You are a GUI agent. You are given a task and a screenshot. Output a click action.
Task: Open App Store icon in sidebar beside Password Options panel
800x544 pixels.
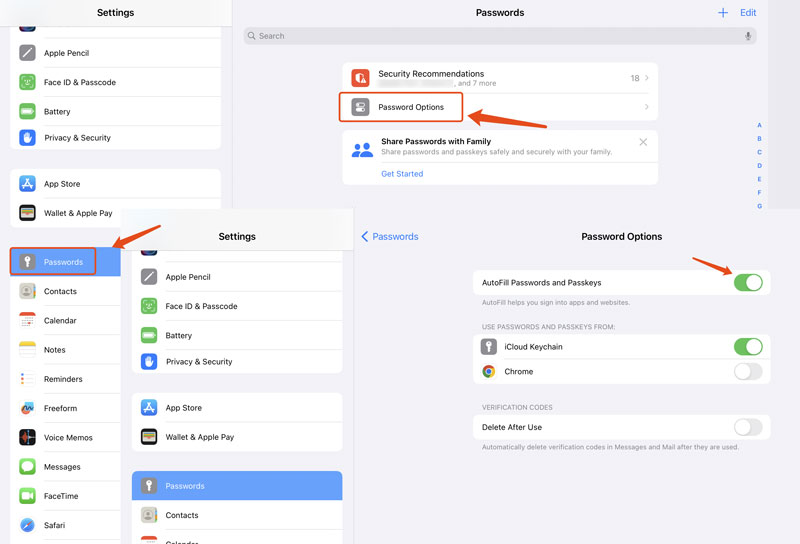149,407
